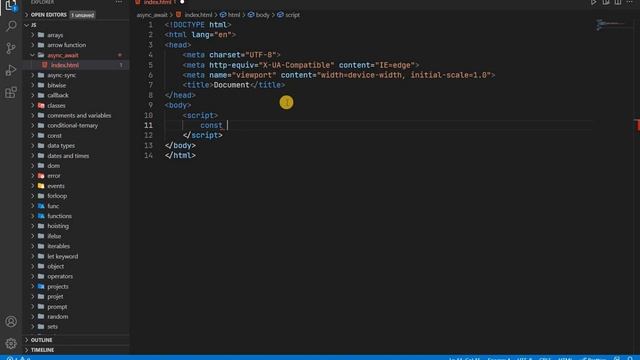Expand the bitwise folder
Viewport: 640px width, 360px height.
33,85
